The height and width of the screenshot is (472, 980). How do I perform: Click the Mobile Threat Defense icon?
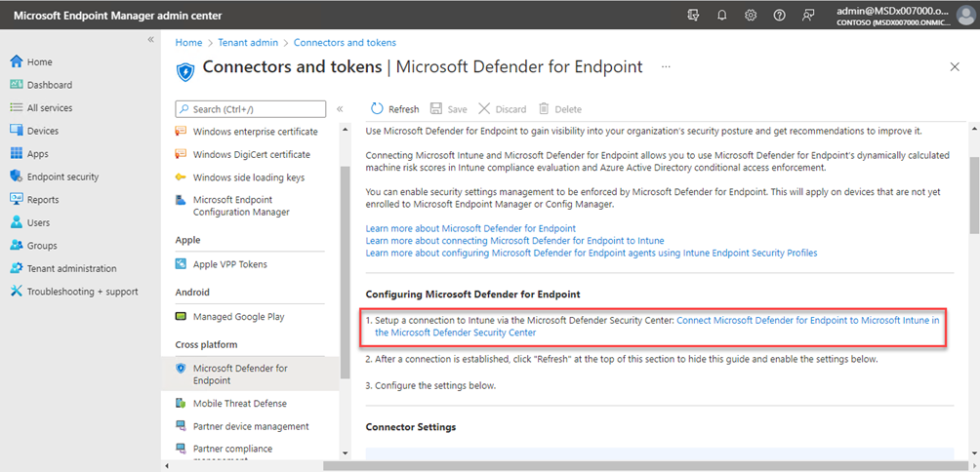[x=182, y=404]
